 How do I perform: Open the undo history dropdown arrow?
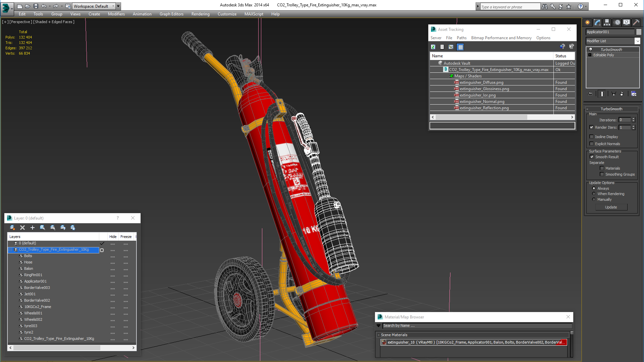click(50, 6)
